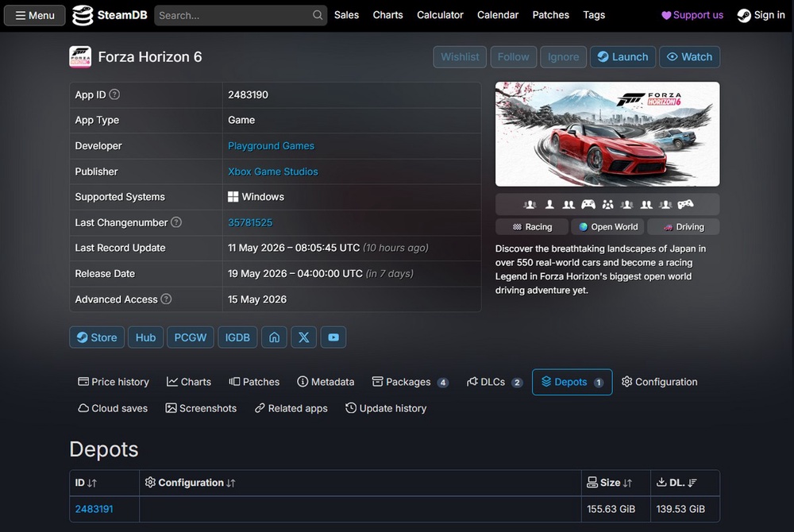Sort depots by Configuration column
This screenshot has width=794, height=532.
point(360,483)
